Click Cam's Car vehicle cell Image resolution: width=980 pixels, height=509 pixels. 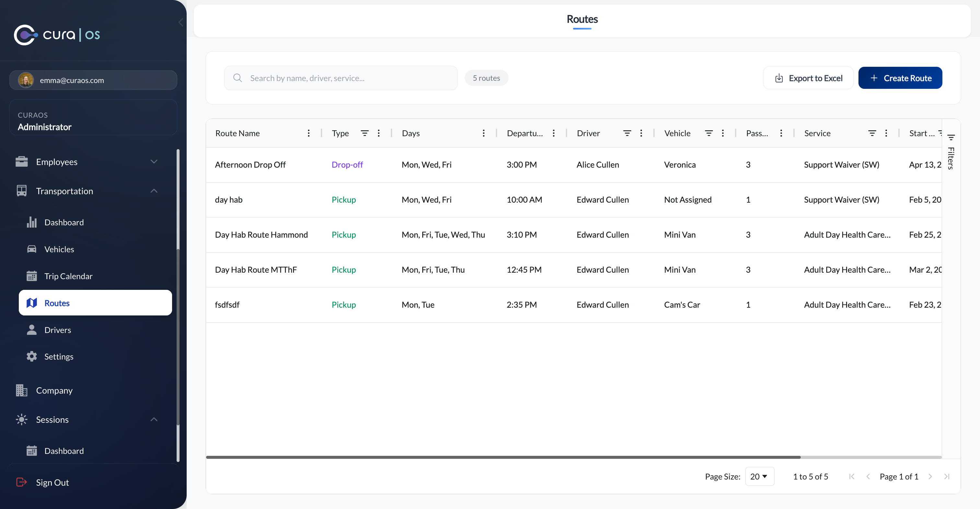tap(682, 305)
